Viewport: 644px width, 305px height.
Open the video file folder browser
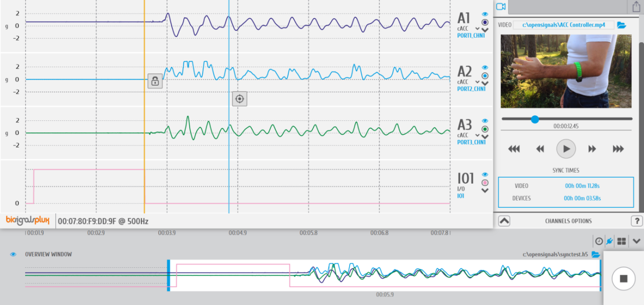point(621,25)
